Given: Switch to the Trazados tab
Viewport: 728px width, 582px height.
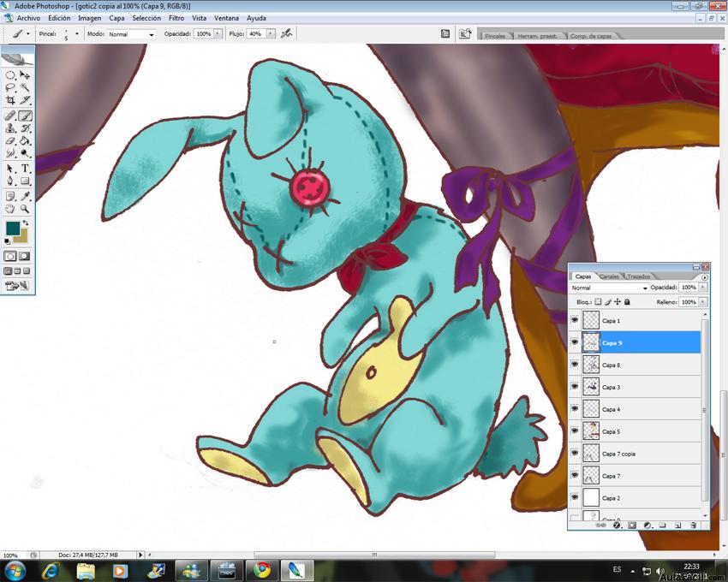Looking at the screenshot, I should click(638, 276).
